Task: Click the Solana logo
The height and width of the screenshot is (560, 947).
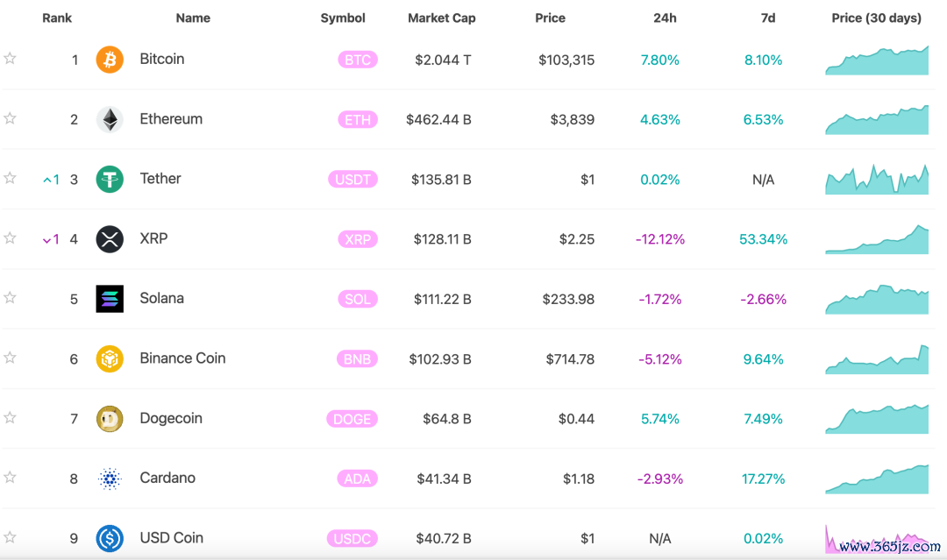Action: coord(110,299)
